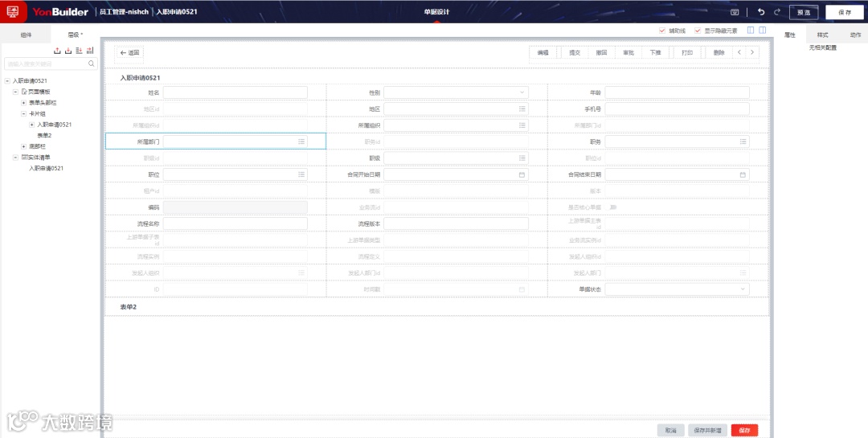Click white 保存 button in header
868x438 pixels.
[845, 12]
